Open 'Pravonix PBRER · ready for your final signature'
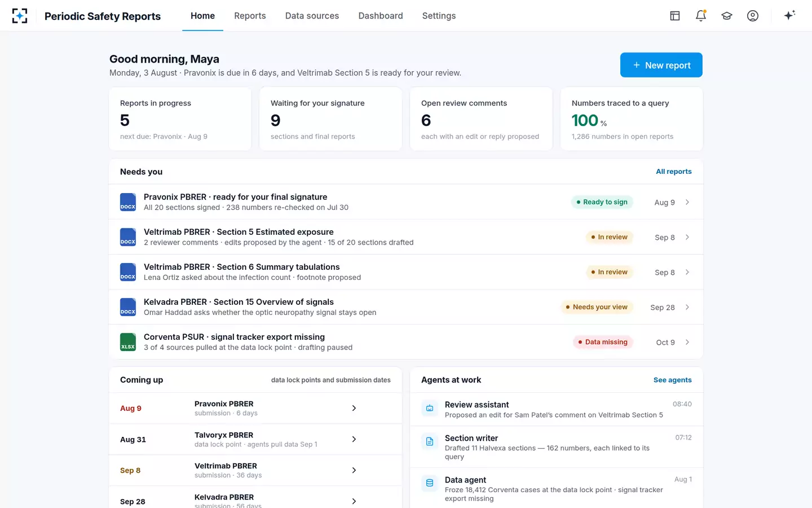 tap(235, 197)
